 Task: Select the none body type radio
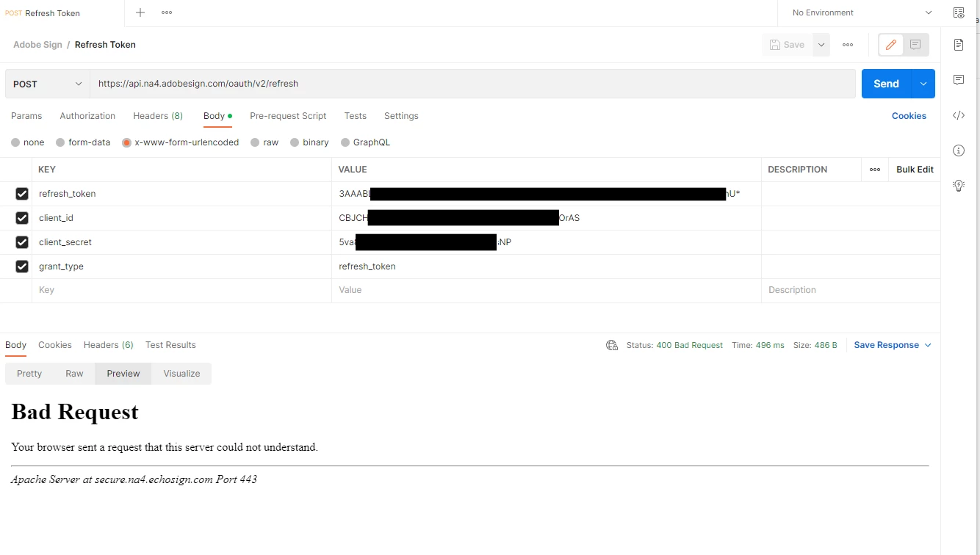pos(15,142)
